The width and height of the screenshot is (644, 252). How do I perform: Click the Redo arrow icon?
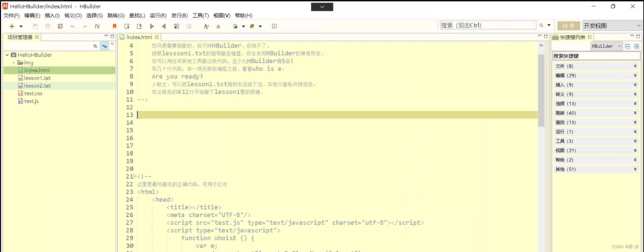coord(85,26)
